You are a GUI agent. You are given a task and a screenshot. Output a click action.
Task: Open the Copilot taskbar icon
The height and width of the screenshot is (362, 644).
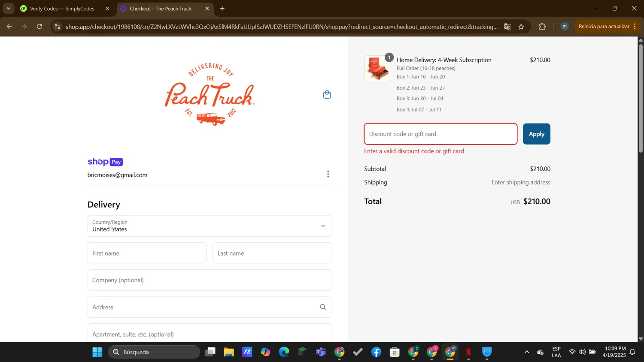[x=265, y=352]
